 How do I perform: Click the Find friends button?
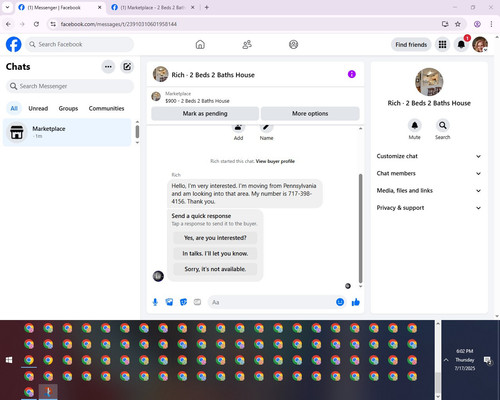pyautogui.click(x=411, y=44)
